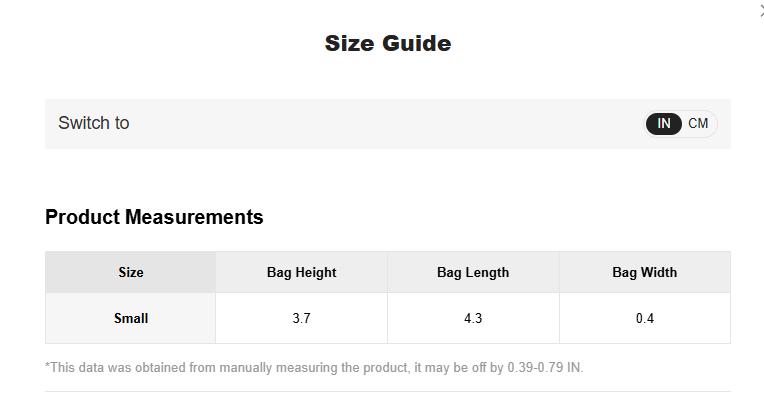Click the 0.4 bag width value
The height and width of the screenshot is (416, 764).
tap(645, 318)
